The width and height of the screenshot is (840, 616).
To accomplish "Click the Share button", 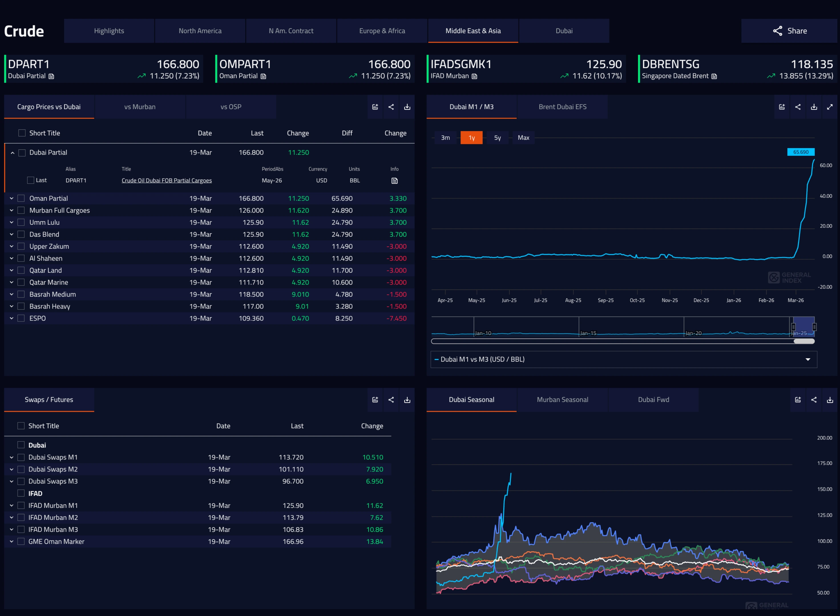I will (x=789, y=31).
